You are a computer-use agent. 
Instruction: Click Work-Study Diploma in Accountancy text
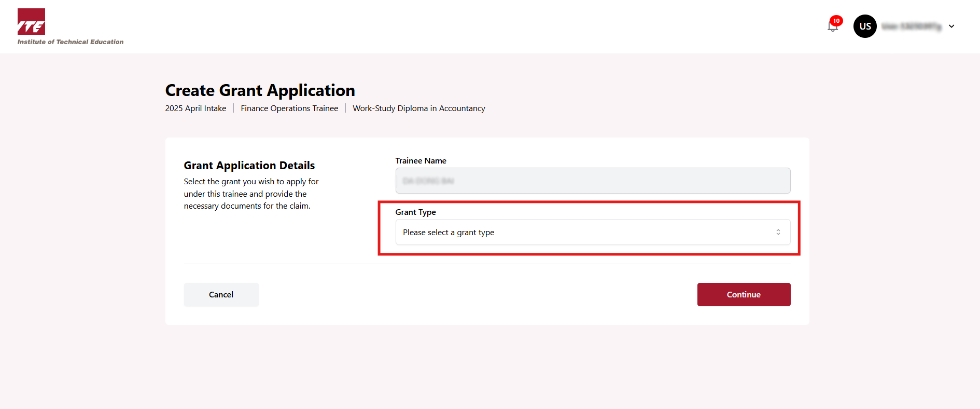[419, 108]
